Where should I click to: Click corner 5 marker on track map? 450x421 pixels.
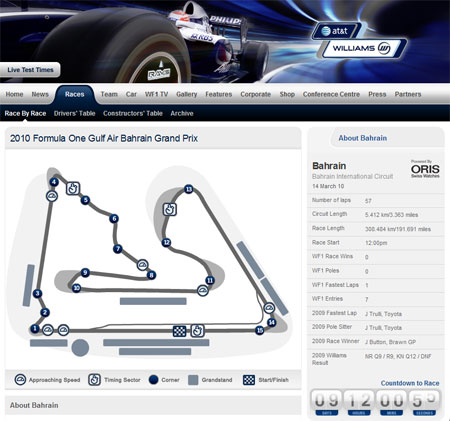[x=85, y=200]
